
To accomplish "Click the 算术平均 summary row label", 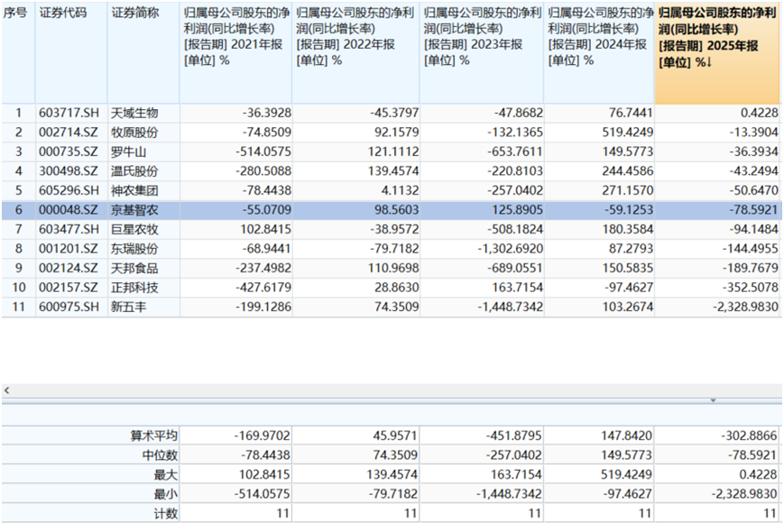I will (x=153, y=436).
